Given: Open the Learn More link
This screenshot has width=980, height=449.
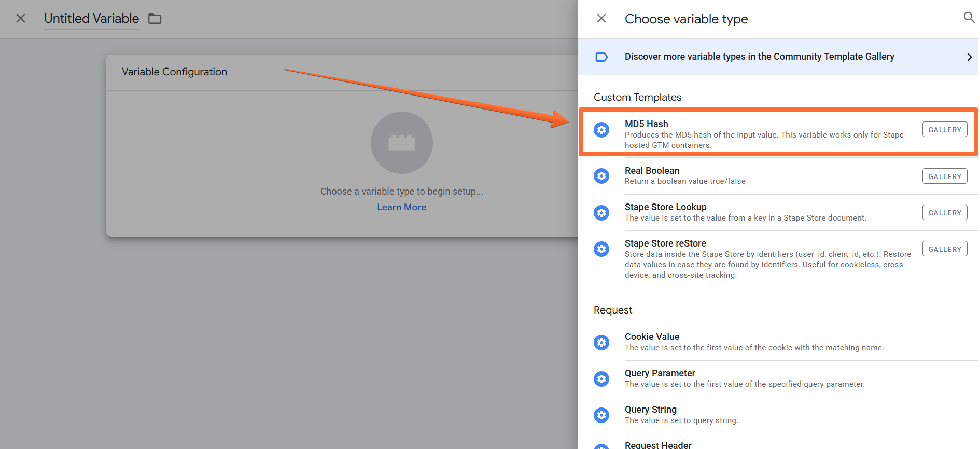Looking at the screenshot, I should pos(401,207).
